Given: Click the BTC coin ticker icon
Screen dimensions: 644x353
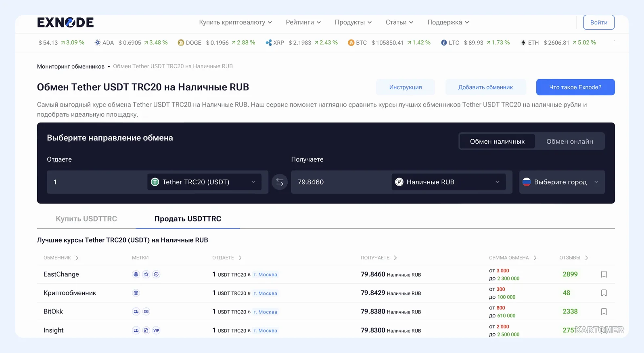Looking at the screenshot, I should 351,43.
